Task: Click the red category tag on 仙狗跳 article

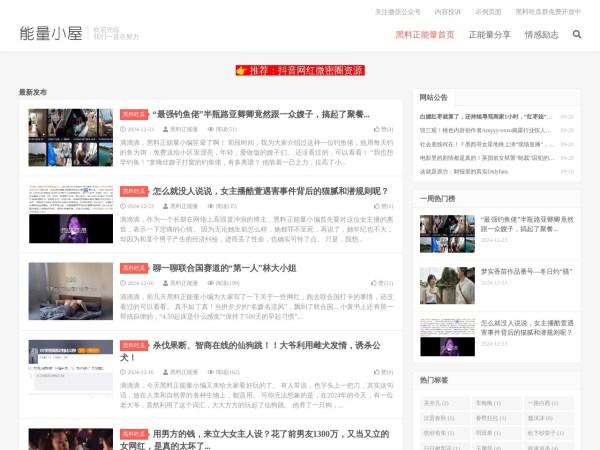Action: [x=134, y=345]
